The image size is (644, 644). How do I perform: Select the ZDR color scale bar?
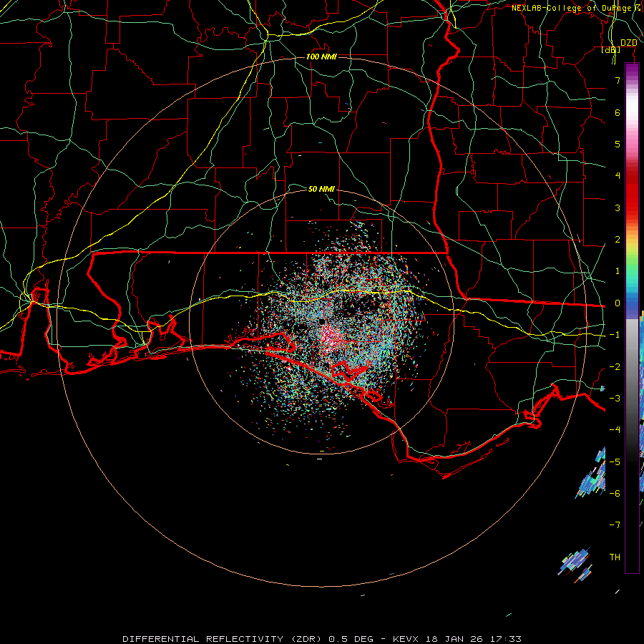[632, 318]
